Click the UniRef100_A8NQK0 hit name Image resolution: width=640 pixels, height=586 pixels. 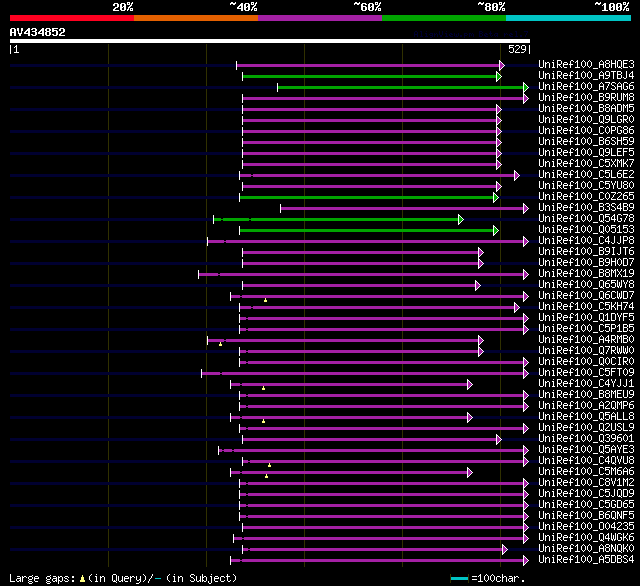(586, 549)
